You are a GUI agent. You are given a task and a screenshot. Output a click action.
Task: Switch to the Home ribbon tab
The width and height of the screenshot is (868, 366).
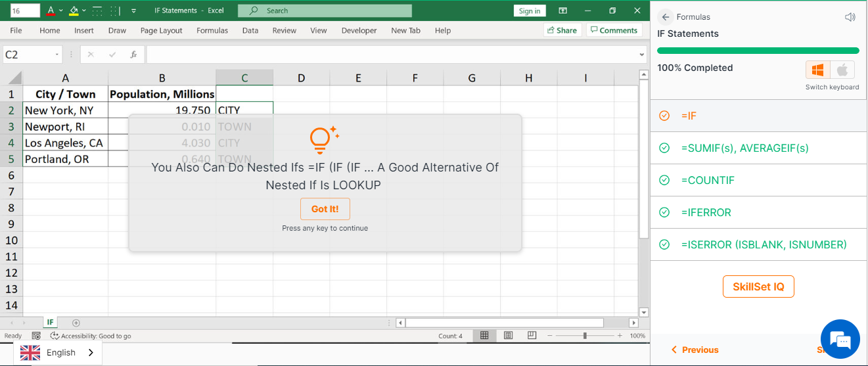[x=50, y=30]
